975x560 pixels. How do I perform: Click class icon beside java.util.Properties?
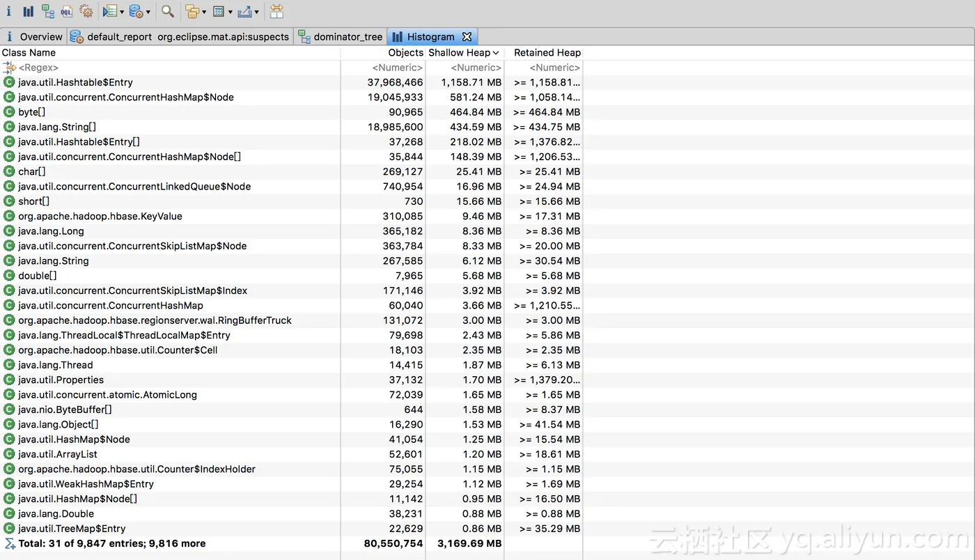(9, 380)
